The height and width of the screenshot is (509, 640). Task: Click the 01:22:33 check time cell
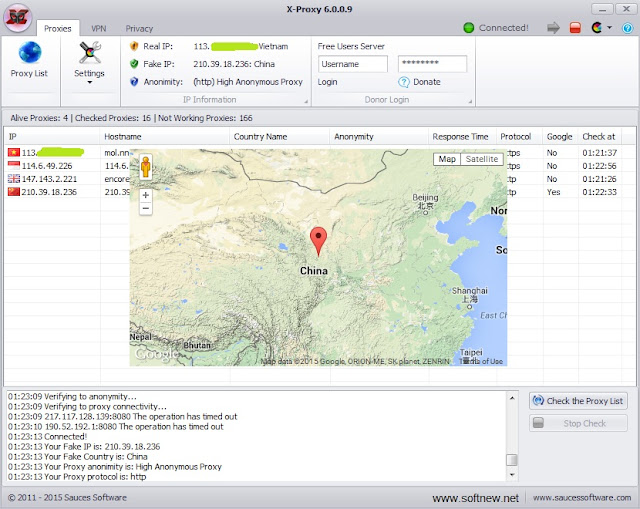[x=600, y=192]
